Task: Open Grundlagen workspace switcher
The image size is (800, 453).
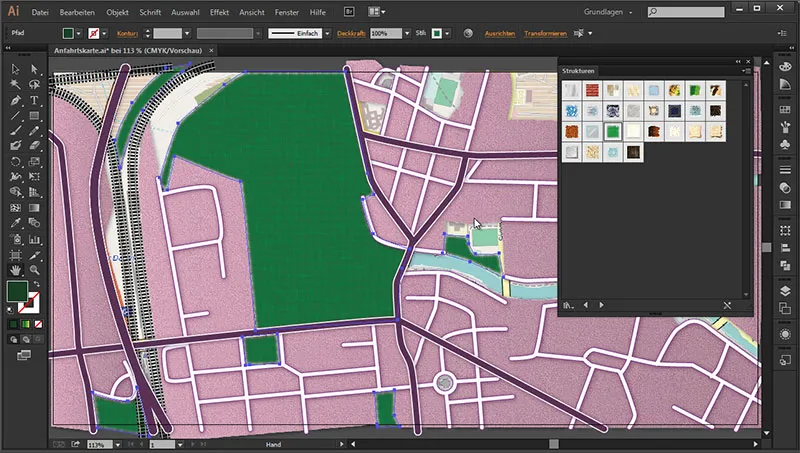Action: (x=608, y=12)
